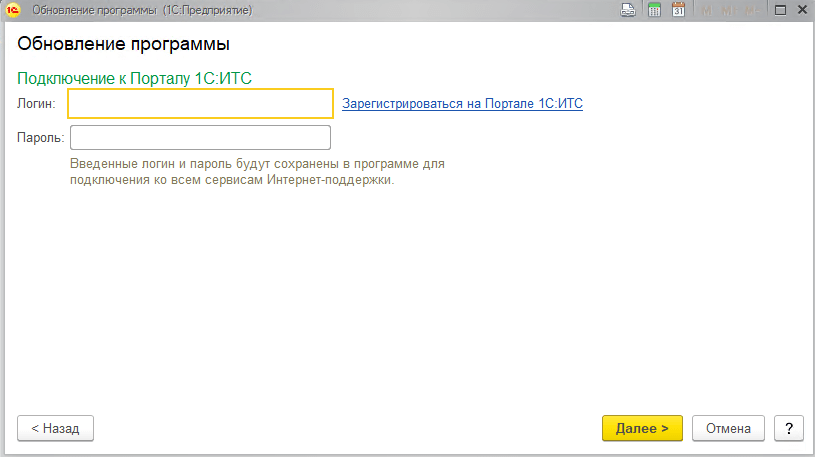Click the Пароль label

pos(41,138)
